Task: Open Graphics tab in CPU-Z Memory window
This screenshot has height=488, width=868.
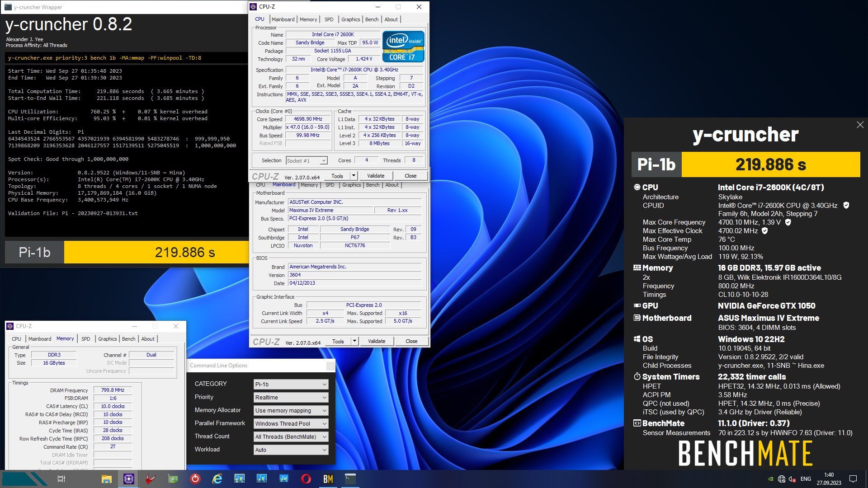Action: 108,339
